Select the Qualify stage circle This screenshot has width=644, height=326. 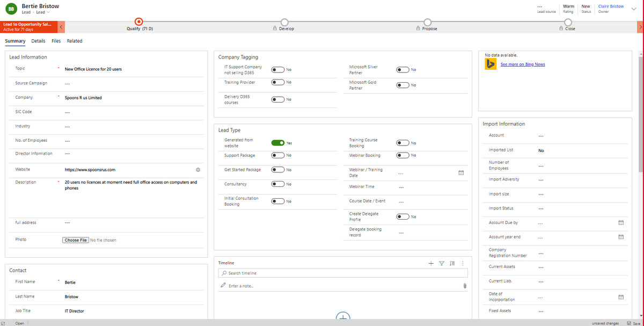point(138,22)
